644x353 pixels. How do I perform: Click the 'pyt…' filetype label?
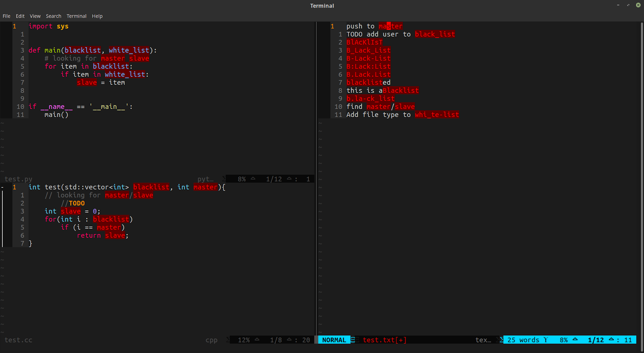pyautogui.click(x=206, y=179)
